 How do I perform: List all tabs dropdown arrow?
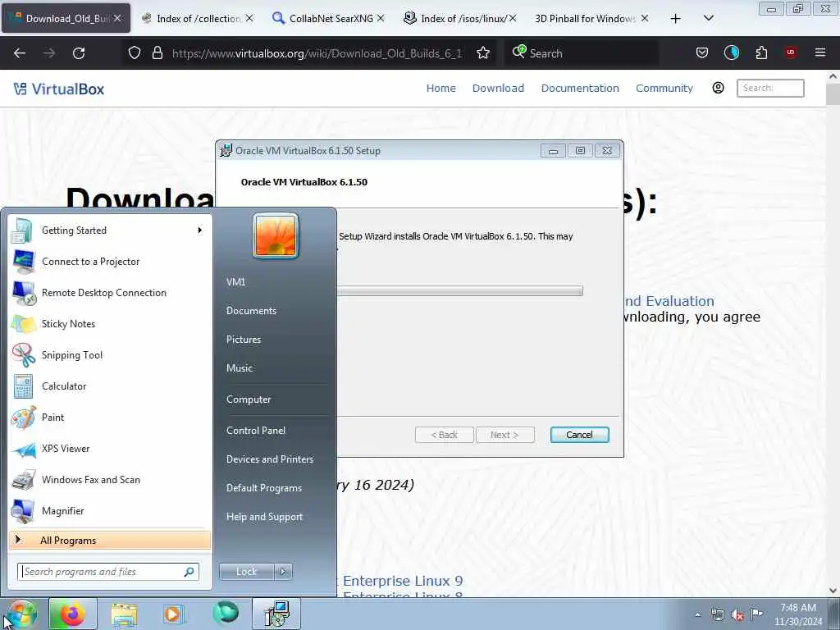709,18
